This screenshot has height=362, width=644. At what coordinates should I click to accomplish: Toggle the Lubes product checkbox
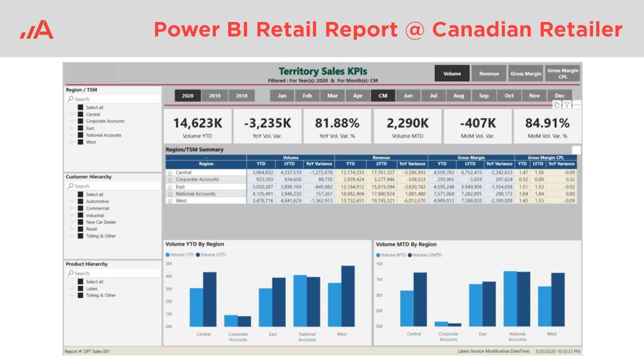pos(80,289)
